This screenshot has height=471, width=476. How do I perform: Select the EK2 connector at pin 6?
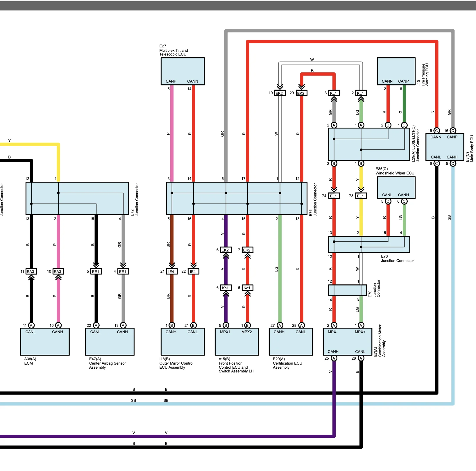(226, 250)
